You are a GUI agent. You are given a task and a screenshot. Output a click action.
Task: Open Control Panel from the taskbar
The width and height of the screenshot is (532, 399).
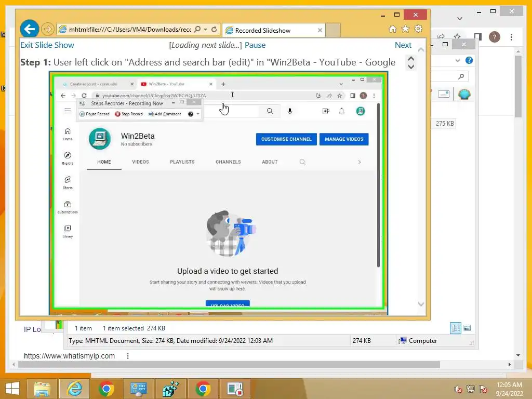click(138, 389)
